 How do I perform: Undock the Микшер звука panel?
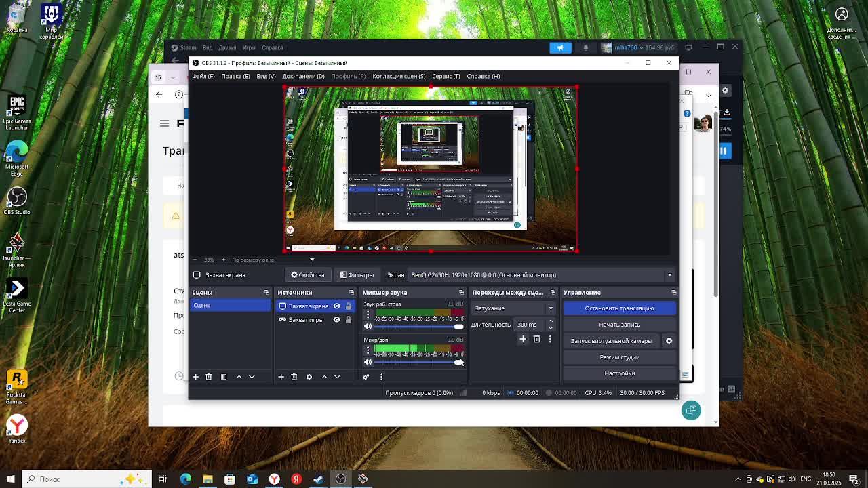(x=461, y=293)
